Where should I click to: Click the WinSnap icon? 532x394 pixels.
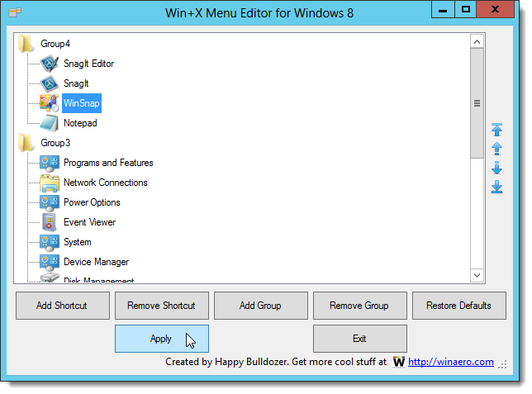point(50,103)
